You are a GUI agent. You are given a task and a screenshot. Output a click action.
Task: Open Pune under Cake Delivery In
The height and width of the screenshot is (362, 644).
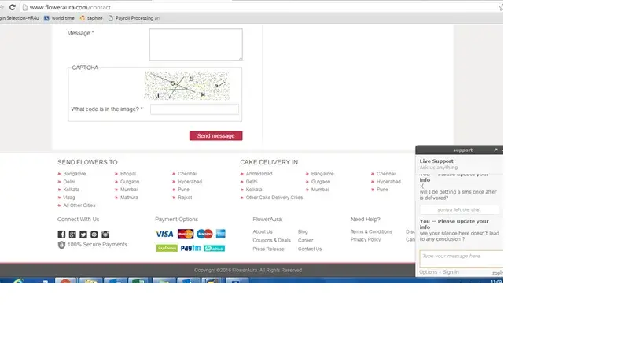382,190
